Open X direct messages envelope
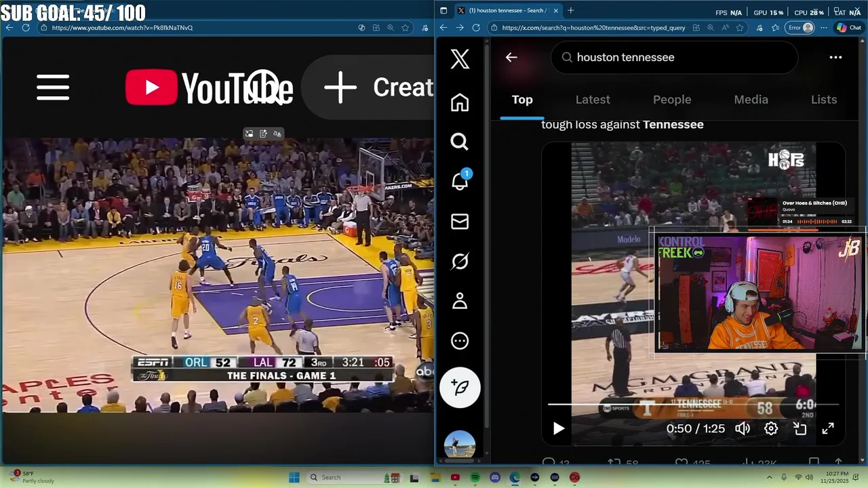 pyautogui.click(x=460, y=221)
